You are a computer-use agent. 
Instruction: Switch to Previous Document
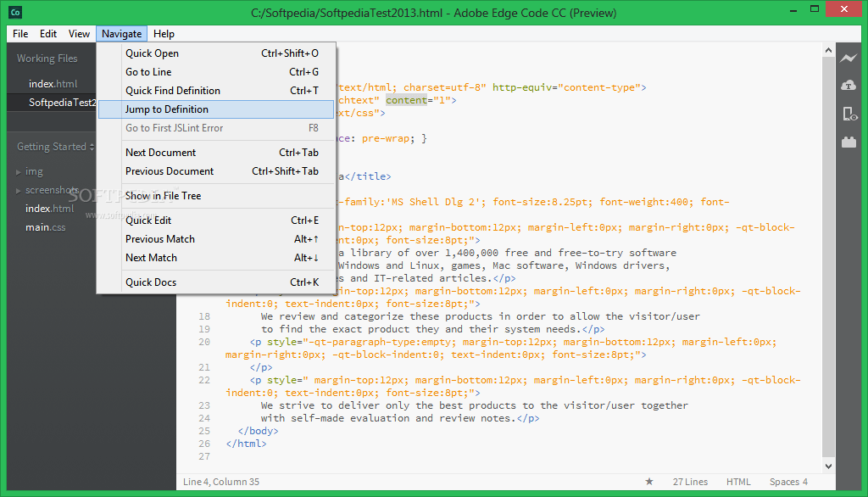pyautogui.click(x=216, y=171)
